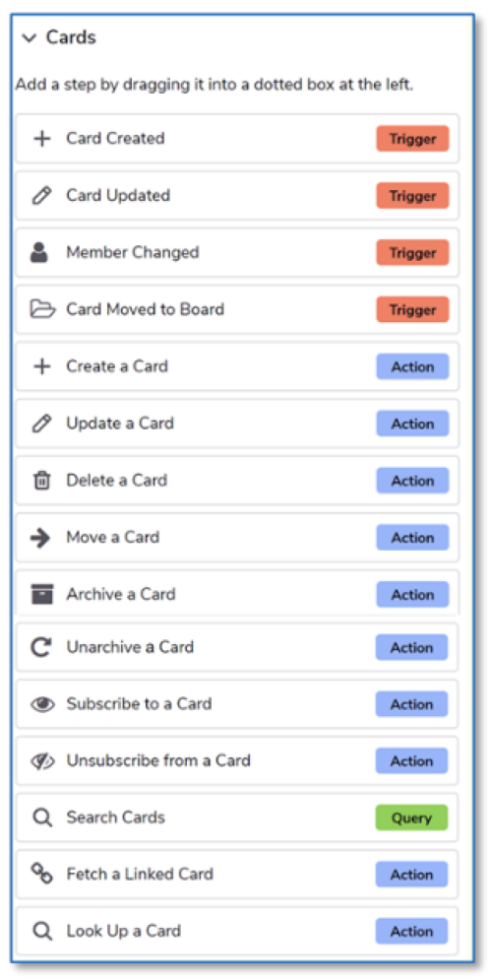Click the folder icon for Card Moved to Board

point(42,309)
